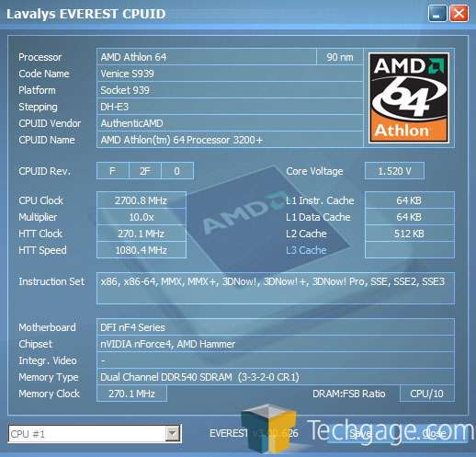Image resolution: width=476 pixels, height=457 pixels.
Task: Click the 90 nm process field
Action: (x=340, y=57)
